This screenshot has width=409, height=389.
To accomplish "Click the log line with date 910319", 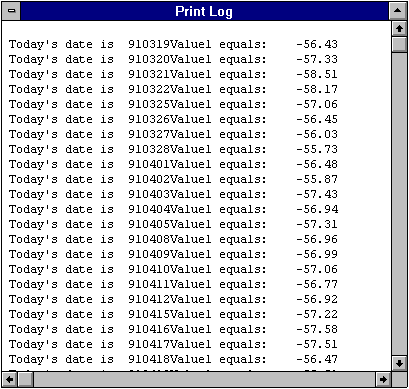I will point(173,44).
